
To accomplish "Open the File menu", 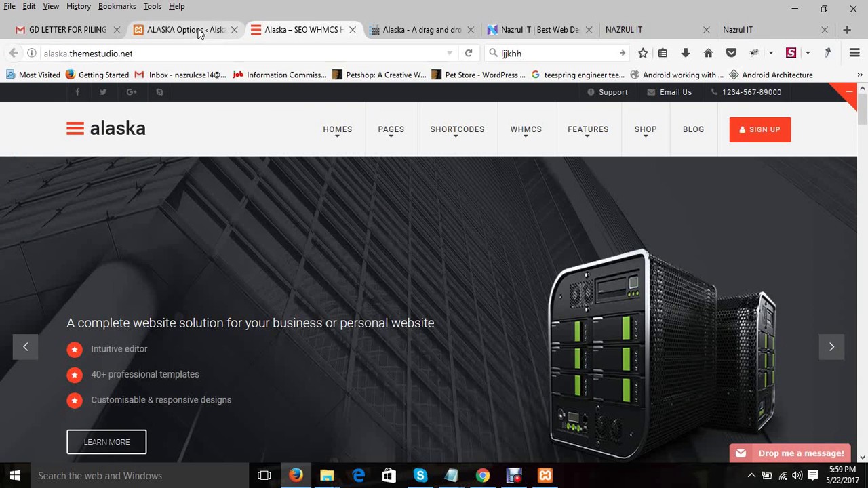I will tap(9, 6).
